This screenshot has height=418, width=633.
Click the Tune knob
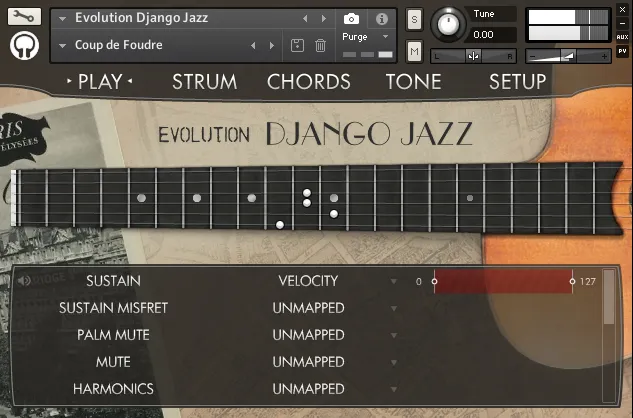point(447,24)
